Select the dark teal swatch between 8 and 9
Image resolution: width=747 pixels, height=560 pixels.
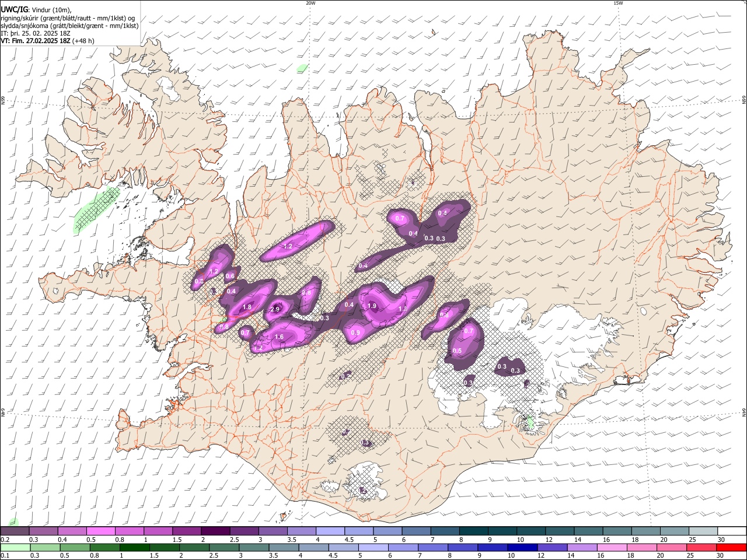(473, 531)
